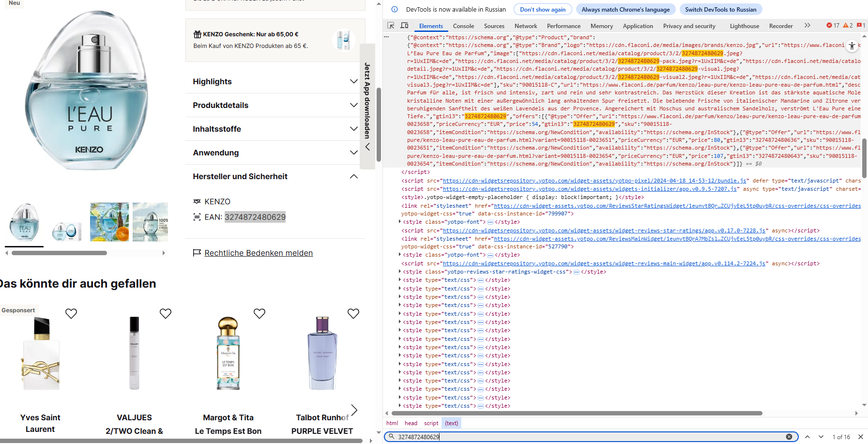Image resolution: width=868 pixels, height=444 pixels.
Task: Select the Elements tab
Action: (x=431, y=26)
